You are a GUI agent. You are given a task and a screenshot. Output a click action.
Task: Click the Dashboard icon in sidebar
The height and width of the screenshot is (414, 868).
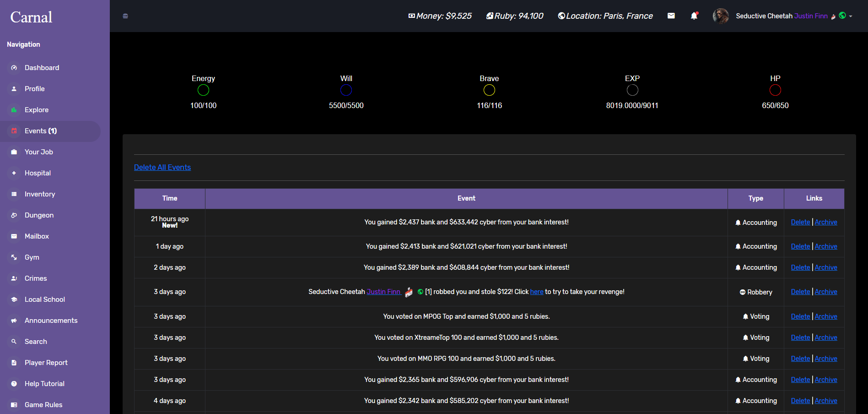click(14, 68)
